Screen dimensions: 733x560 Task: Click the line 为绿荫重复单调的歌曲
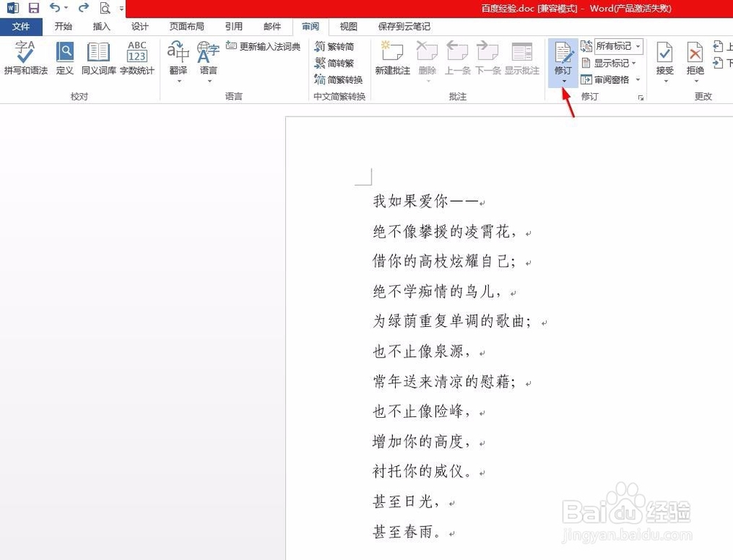coord(452,321)
